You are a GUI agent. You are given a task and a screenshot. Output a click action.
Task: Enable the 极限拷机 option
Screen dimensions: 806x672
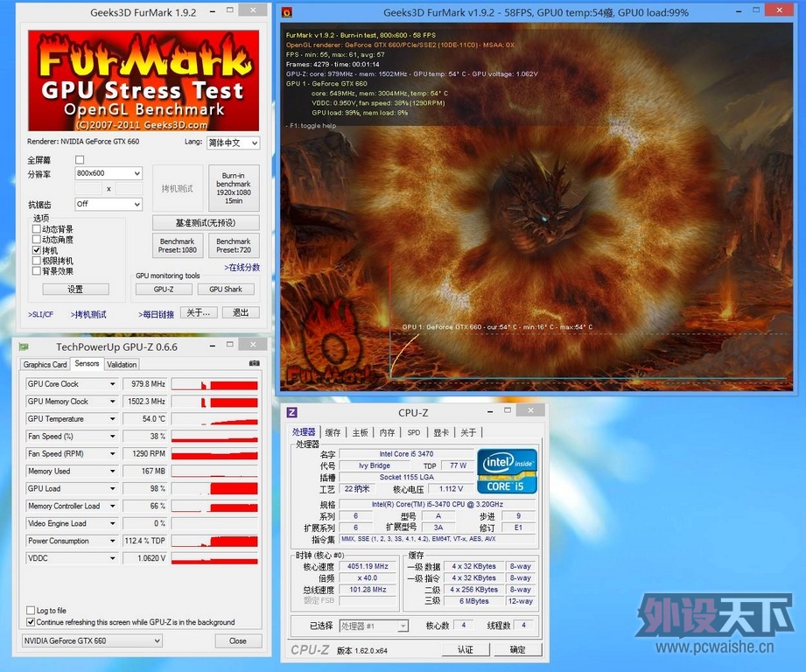(37, 261)
